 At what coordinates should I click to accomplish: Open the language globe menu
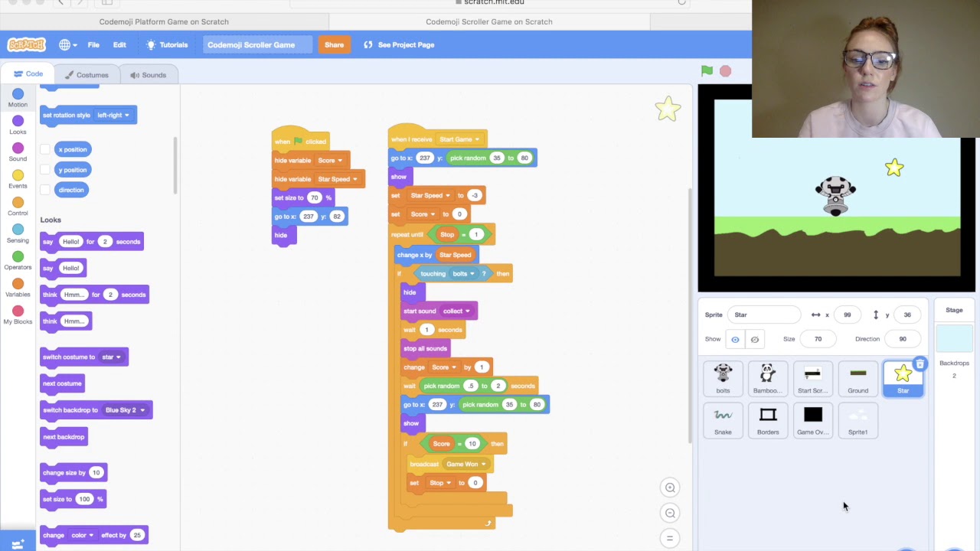[68, 44]
